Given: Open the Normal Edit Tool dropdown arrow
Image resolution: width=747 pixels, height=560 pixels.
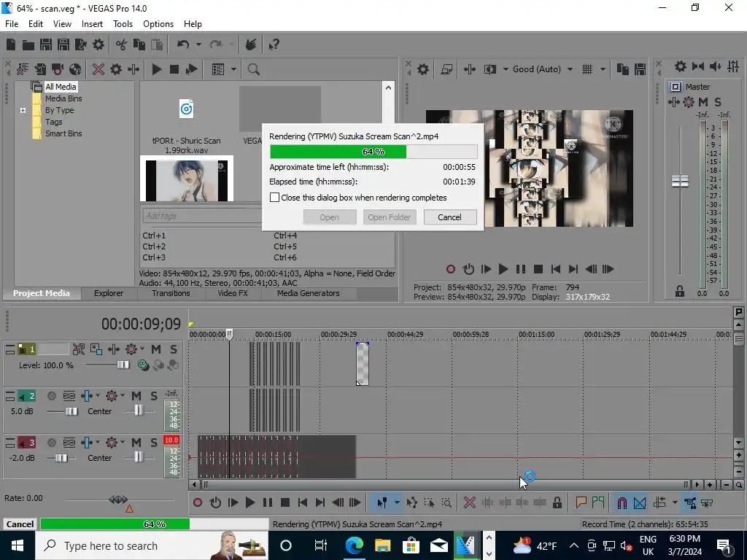Looking at the screenshot, I should [x=397, y=502].
